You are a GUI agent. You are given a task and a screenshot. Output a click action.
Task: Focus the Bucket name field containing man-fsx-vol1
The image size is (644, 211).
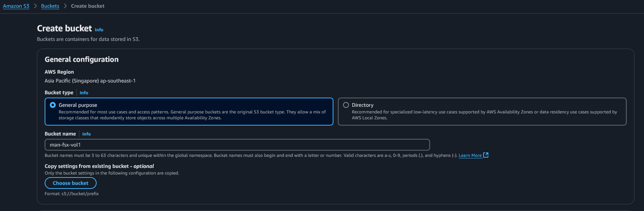[x=237, y=145]
